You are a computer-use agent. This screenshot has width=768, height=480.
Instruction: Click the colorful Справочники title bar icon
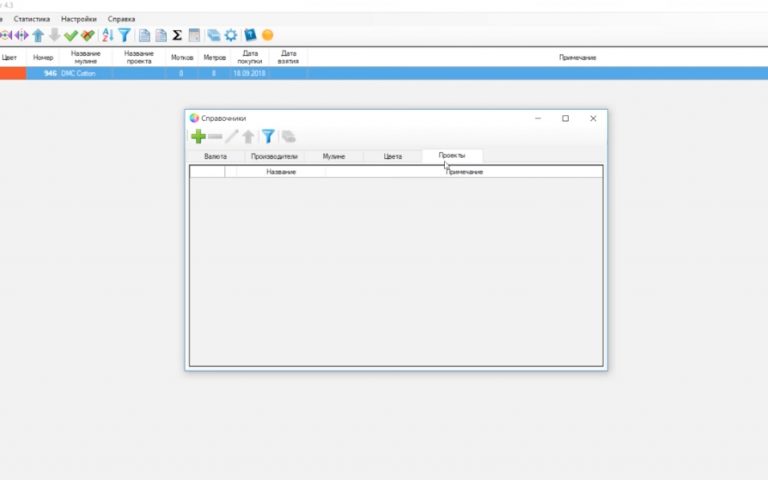tap(194, 118)
